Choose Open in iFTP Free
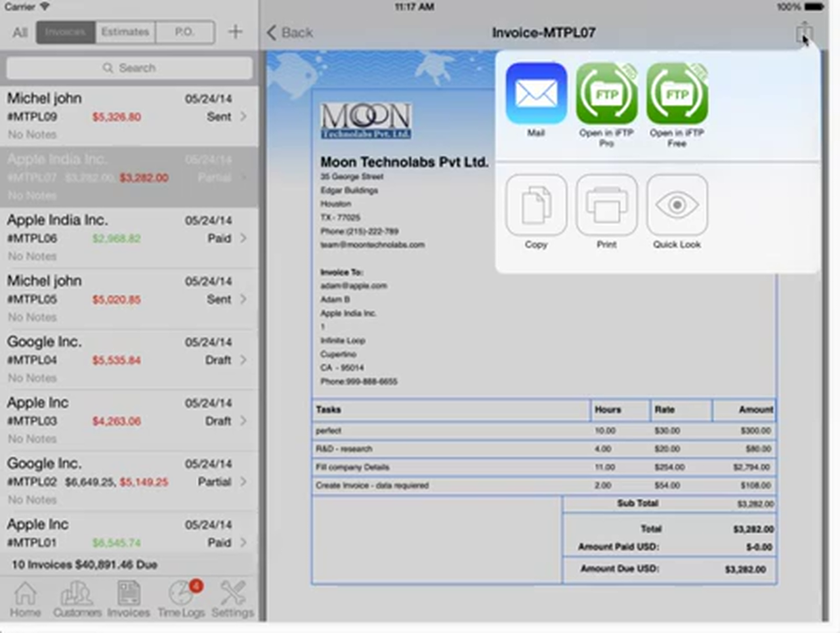Viewport: 840px width, 633px height. (x=677, y=93)
